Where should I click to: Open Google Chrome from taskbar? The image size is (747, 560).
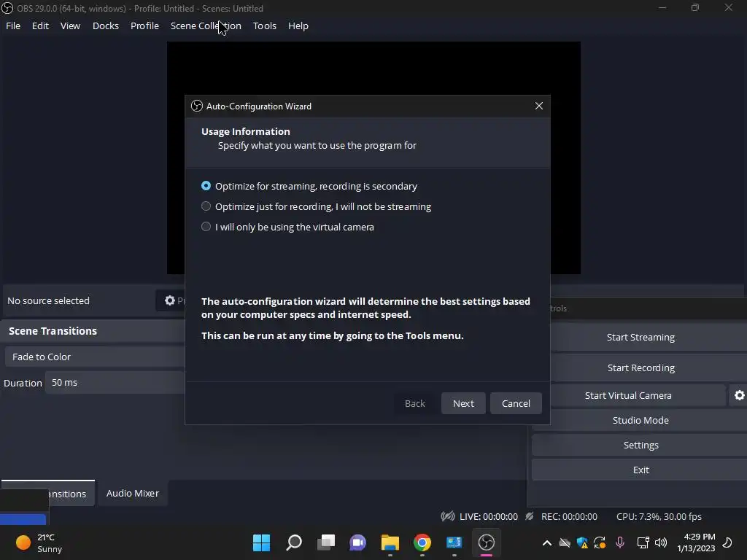pos(422,542)
